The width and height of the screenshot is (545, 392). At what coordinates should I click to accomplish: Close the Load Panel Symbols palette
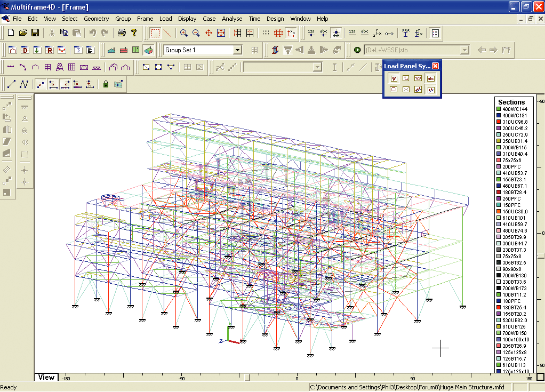[436, 66]
